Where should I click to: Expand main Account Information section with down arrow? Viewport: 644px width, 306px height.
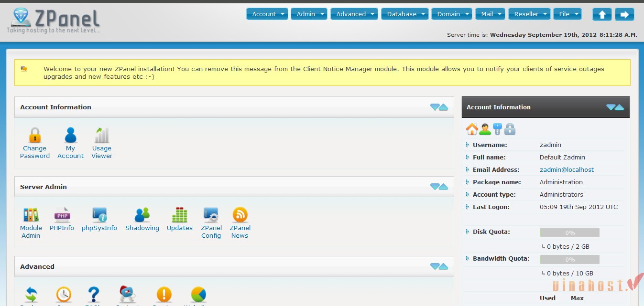(435, 107)
